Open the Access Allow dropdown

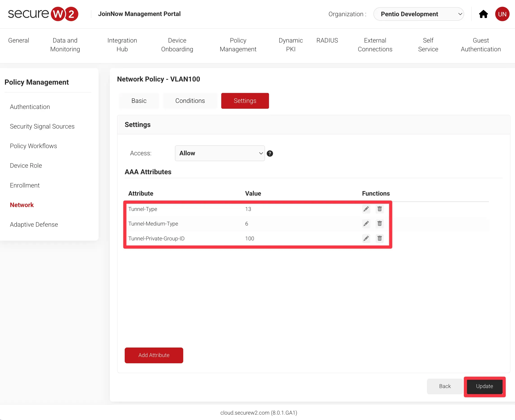[220, 153]
